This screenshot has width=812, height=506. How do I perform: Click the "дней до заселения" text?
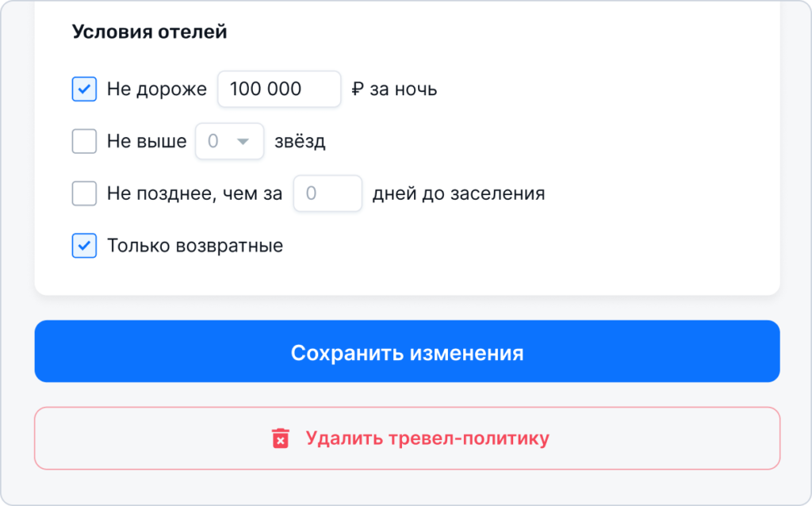pyautogui.click(x=459, y=194)
